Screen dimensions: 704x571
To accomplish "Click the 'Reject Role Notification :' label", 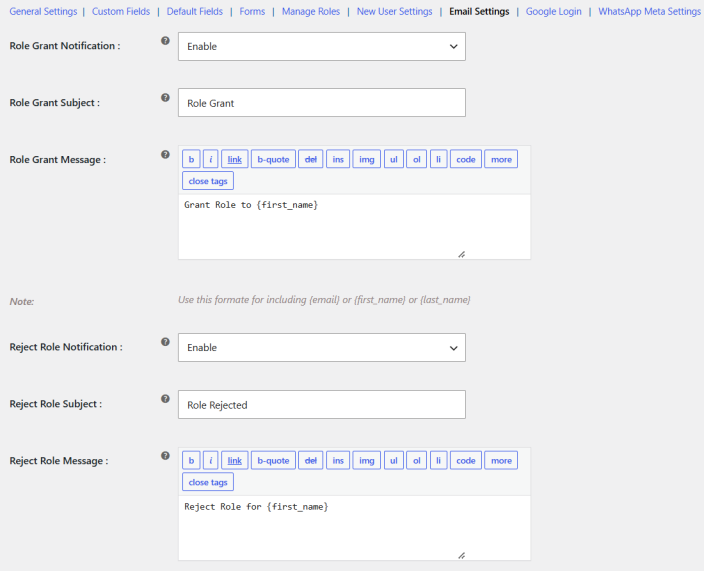I will coord(66,347).
